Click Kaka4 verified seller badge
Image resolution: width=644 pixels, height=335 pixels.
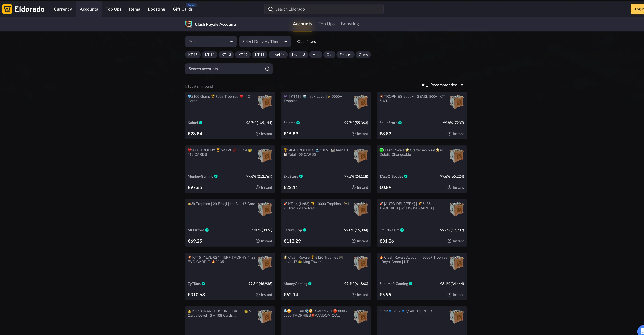click(201, 123)
